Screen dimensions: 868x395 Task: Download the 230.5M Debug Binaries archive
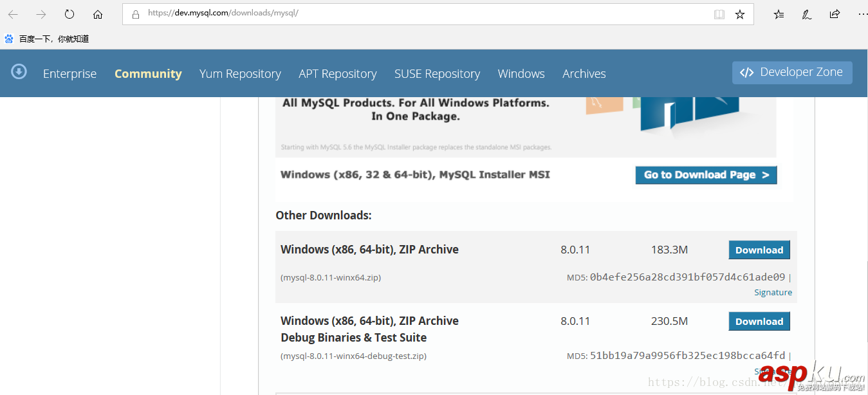[x=759, y=322]
